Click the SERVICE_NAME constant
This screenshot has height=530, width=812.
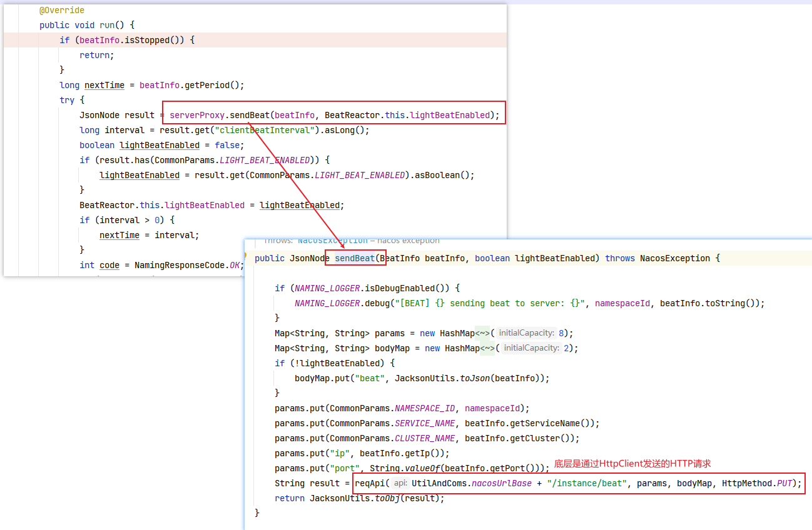[x=425, y=423]
